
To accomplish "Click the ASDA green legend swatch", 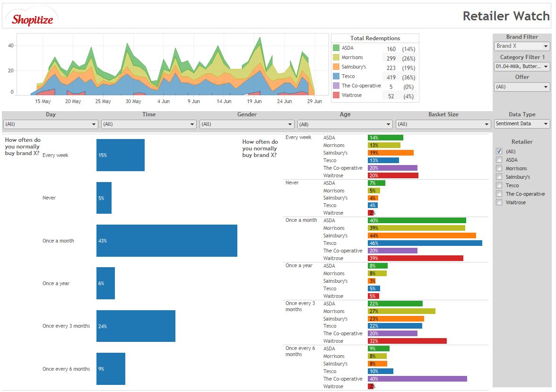I will click(x=336, y=48).
